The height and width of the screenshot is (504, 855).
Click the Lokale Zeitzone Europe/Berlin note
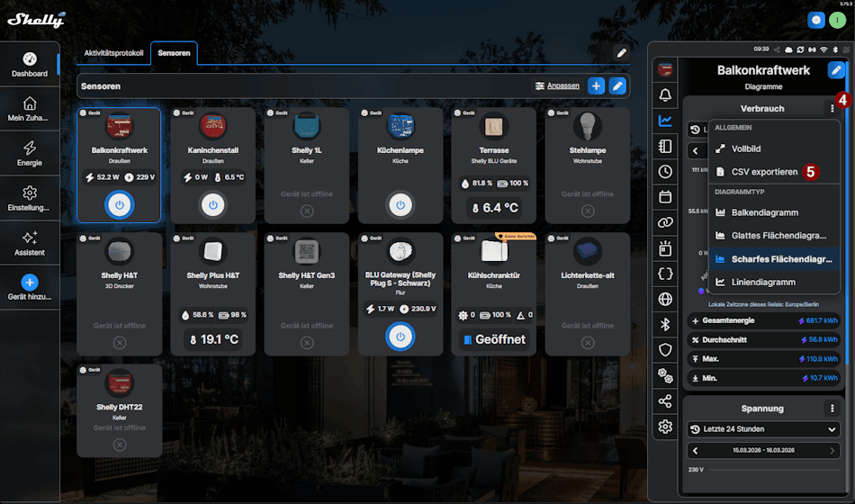763,304
